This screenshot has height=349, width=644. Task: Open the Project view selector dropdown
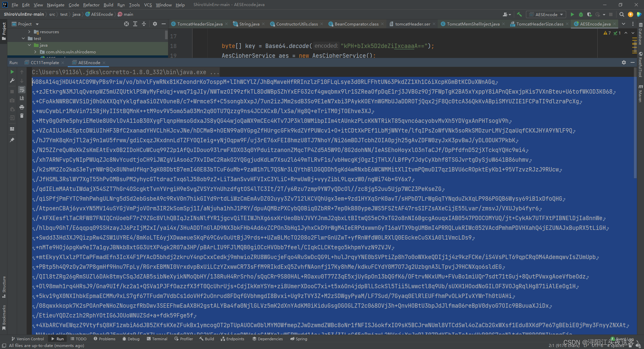point(25,24)
